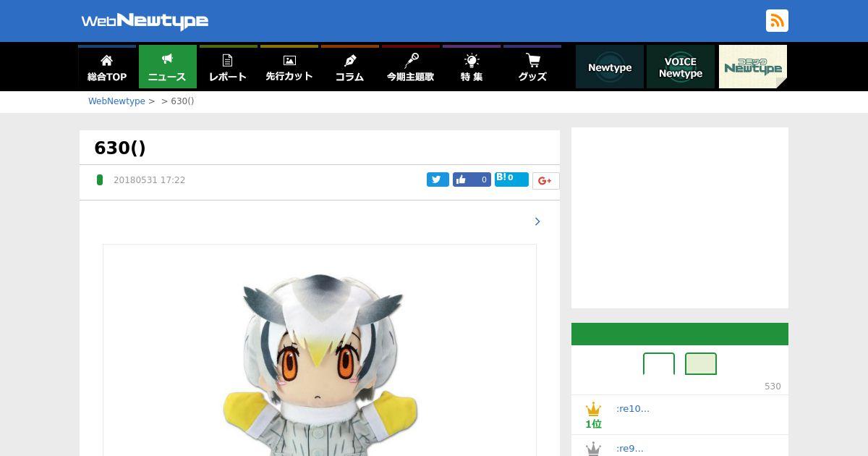Click the article title 630()
868x456 pixels.
click(x=120, y=148)
